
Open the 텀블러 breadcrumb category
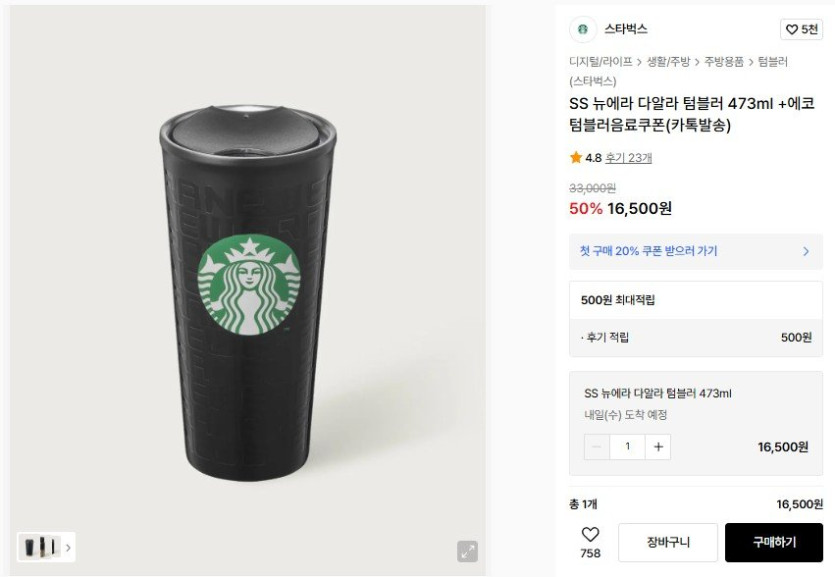[x=773, y=62]
